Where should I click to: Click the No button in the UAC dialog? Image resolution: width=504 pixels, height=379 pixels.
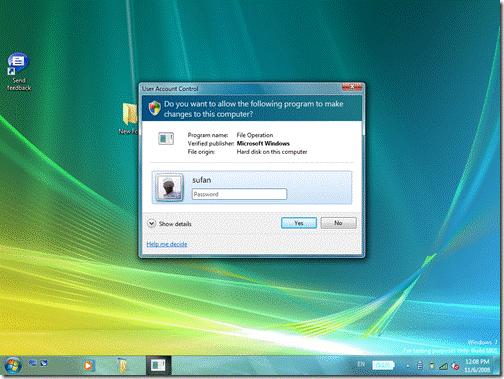(x=338, y=223)
